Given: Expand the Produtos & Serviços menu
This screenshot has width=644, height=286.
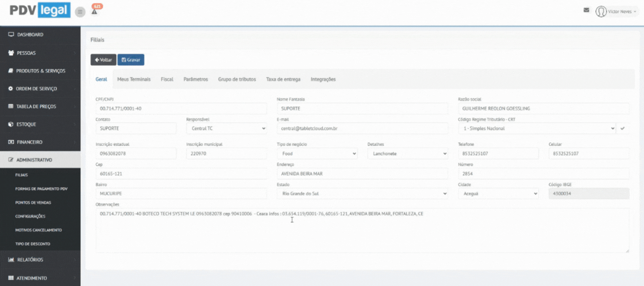Looking at the screenshot, I should (41, 71).
